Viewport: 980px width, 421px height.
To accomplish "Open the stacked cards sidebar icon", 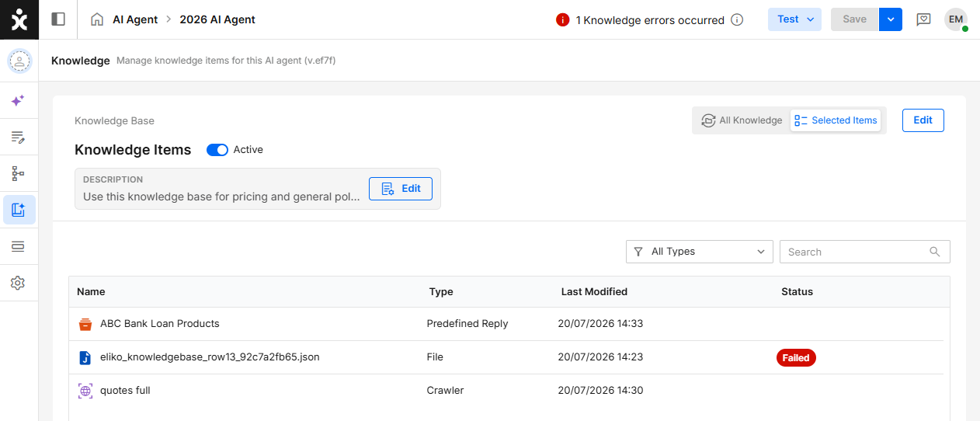I will tap(18, 246).
